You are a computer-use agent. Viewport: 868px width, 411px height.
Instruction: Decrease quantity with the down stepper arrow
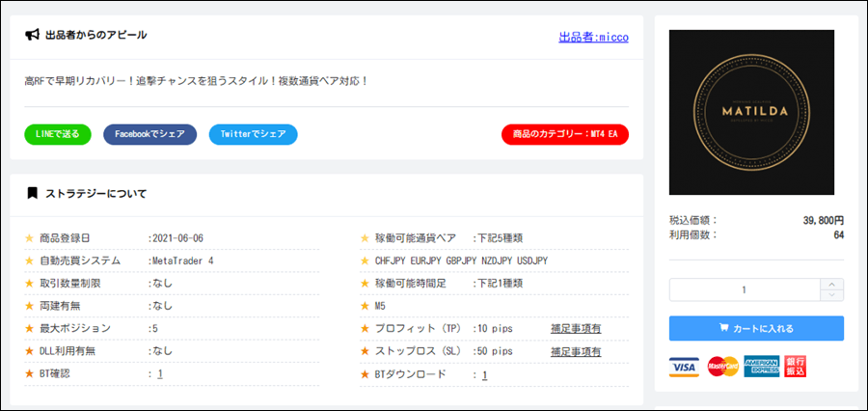point(832,295)
